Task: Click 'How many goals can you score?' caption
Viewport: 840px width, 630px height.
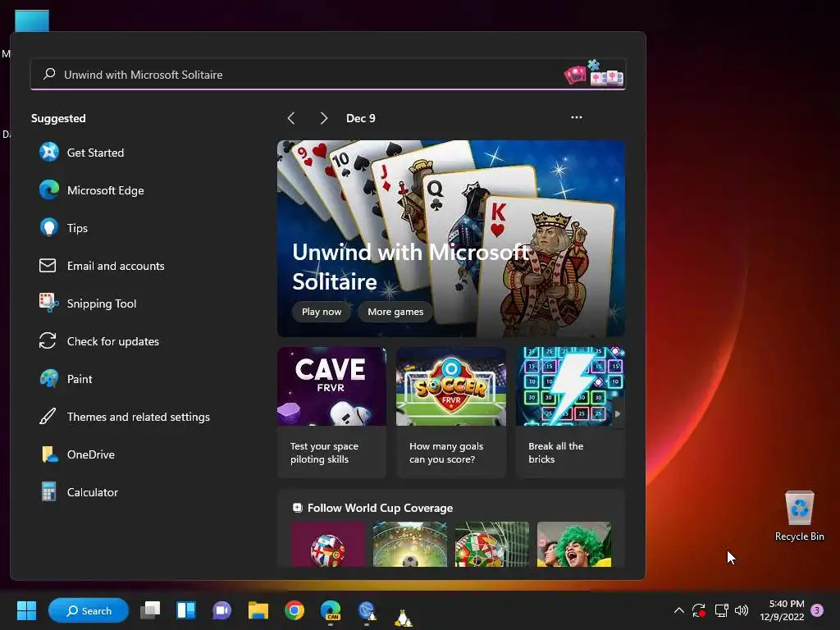Action: click(446, 453)
